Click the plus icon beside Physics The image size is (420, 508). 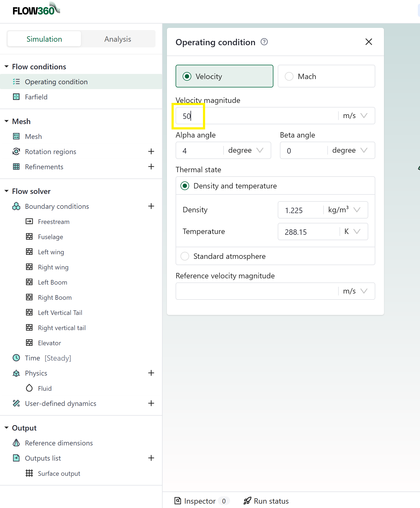click(151, 373)
